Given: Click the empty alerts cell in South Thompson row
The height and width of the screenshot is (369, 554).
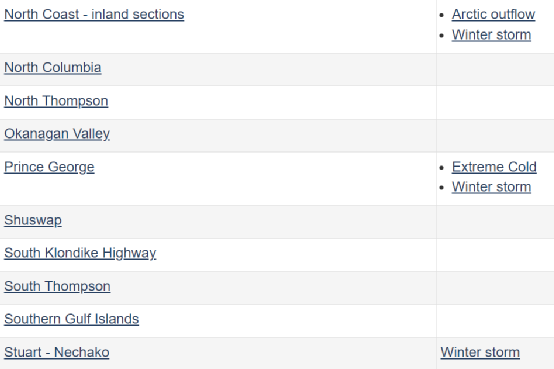Looking at the screenshot, I should click(x=495, y=288).
